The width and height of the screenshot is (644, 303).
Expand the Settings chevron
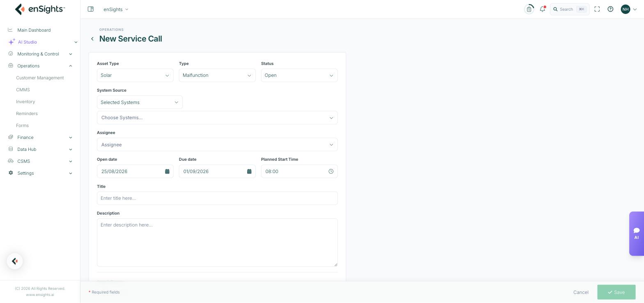(x=70, y=173)
